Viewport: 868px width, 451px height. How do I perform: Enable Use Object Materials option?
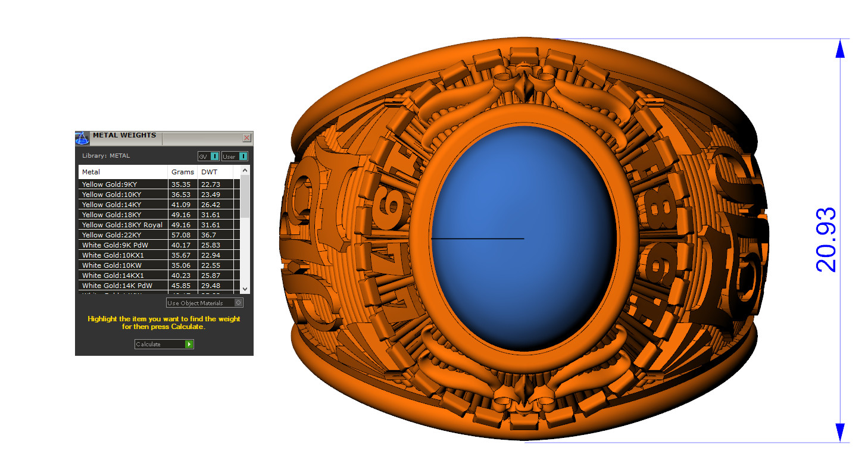(239, 303)
